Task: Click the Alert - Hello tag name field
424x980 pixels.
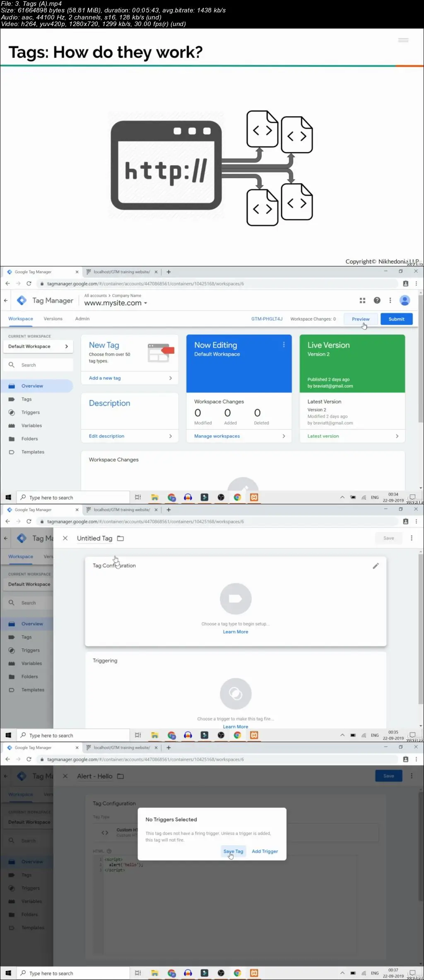Action: (x=94, y=776)
